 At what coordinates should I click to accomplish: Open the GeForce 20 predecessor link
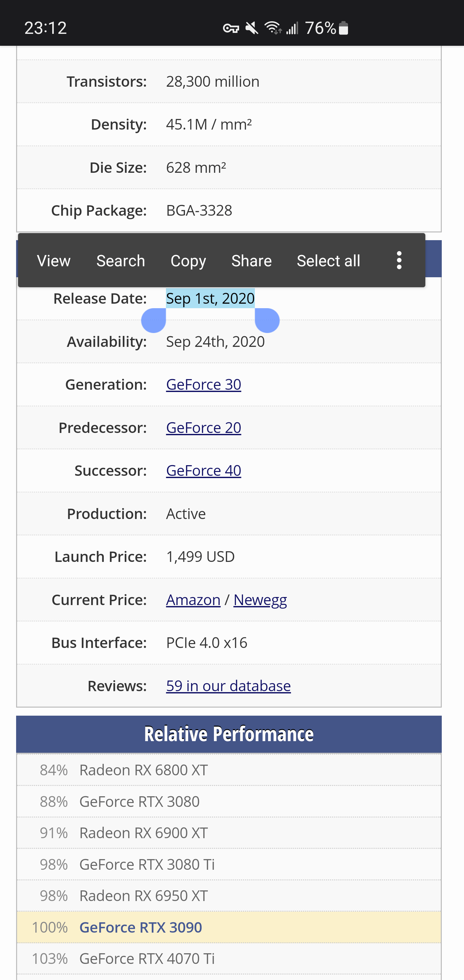(x=203, y=427)
